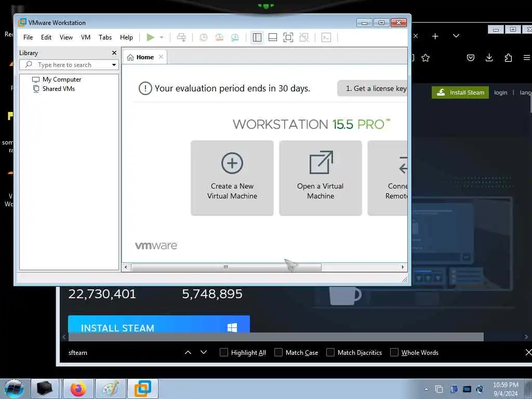
Task: Click the left scroll arrow in VMware
Action: (x=126, y=267)
